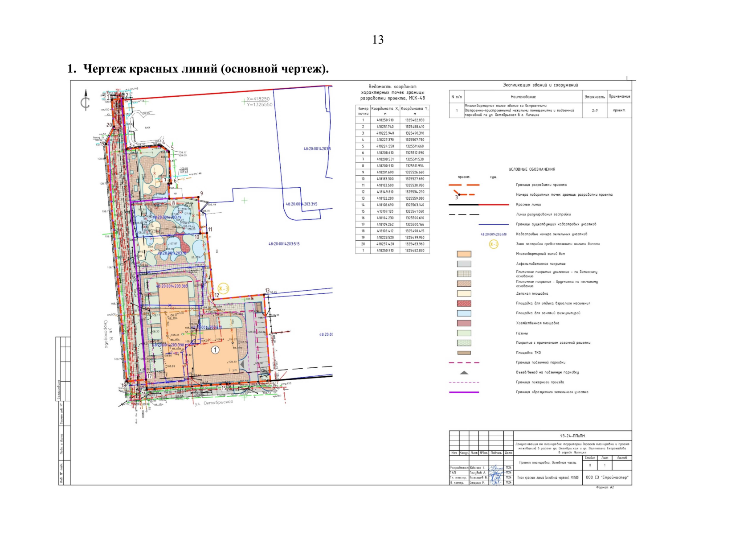Click building marker number 1 on the plan

tap(215, 350)
